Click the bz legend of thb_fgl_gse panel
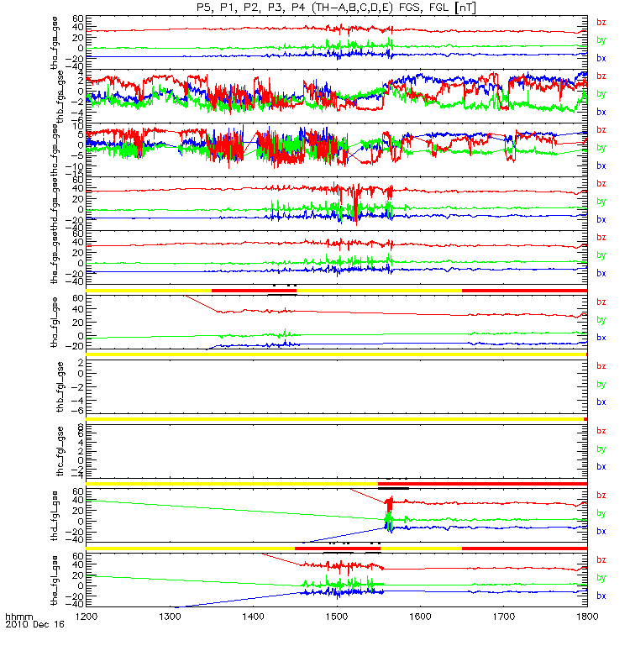This screenshot has height=672, width=630. pos(601,366)
